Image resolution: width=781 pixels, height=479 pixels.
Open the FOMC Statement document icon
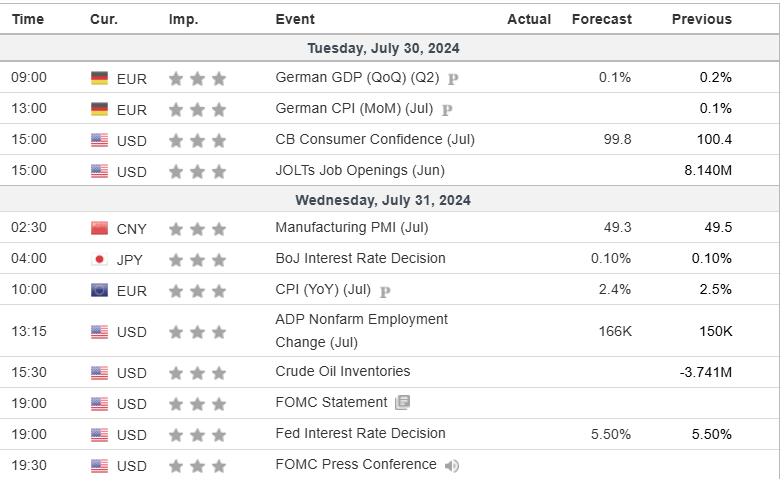402,403
